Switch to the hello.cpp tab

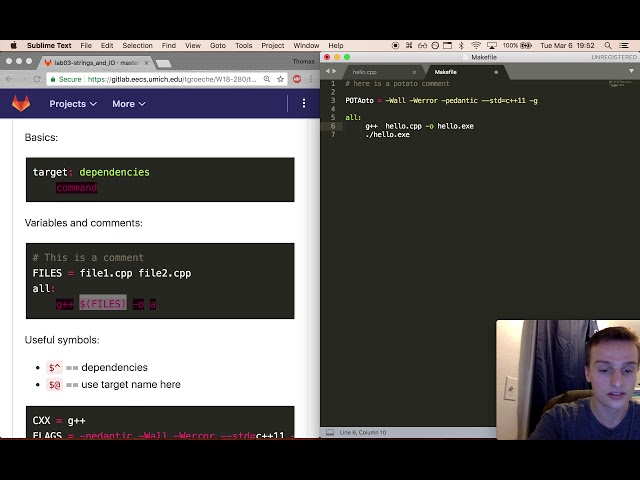click(364, 72)
